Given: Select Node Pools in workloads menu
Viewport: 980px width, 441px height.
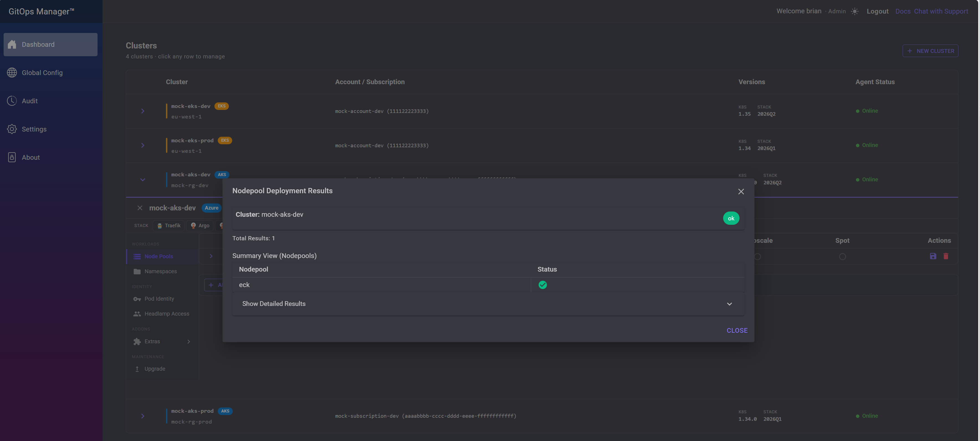Looking at the screenshot, I should (x=162, y=257).
